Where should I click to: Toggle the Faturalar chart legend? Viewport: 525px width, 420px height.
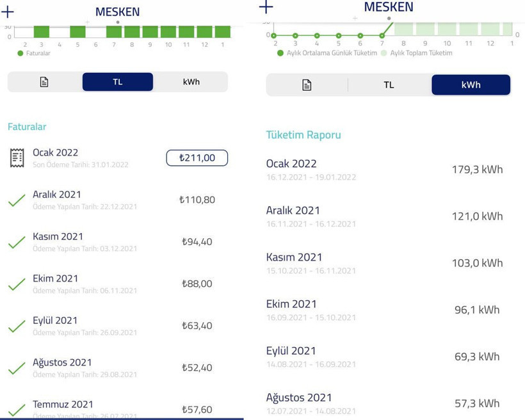pyautogui.click(x=35, y=53)
